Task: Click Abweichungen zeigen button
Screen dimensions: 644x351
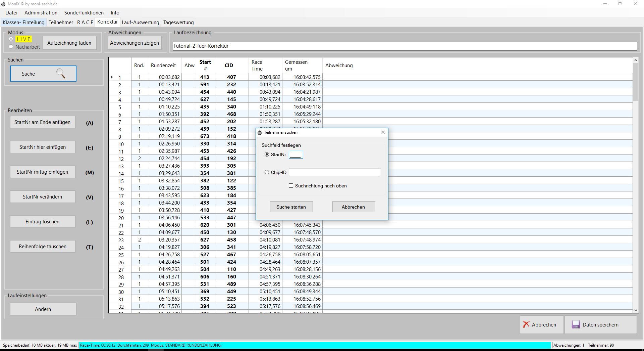Action: (x=135, y=43)
